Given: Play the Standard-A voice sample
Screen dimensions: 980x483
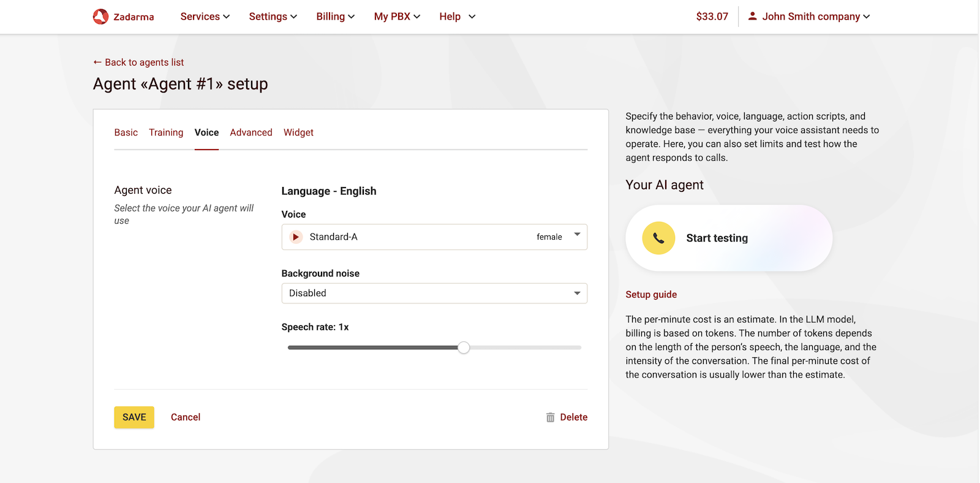Looking at the screenshot, I should [x=296, y=237].
